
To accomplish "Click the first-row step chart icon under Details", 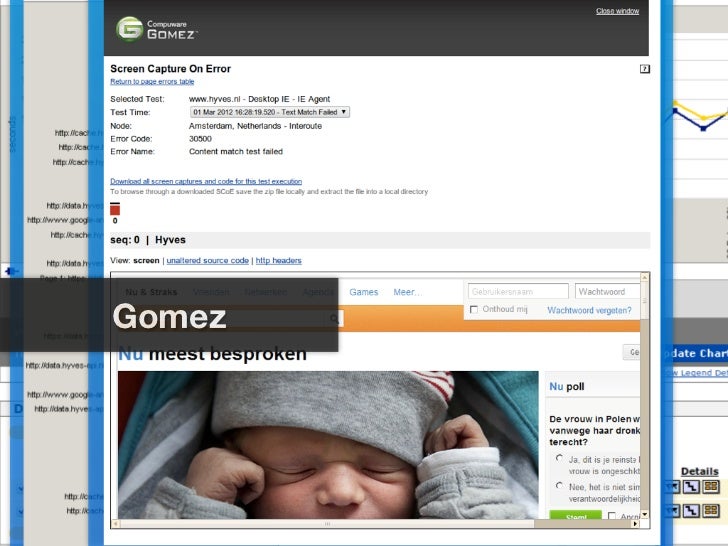I will pos(691,486).
